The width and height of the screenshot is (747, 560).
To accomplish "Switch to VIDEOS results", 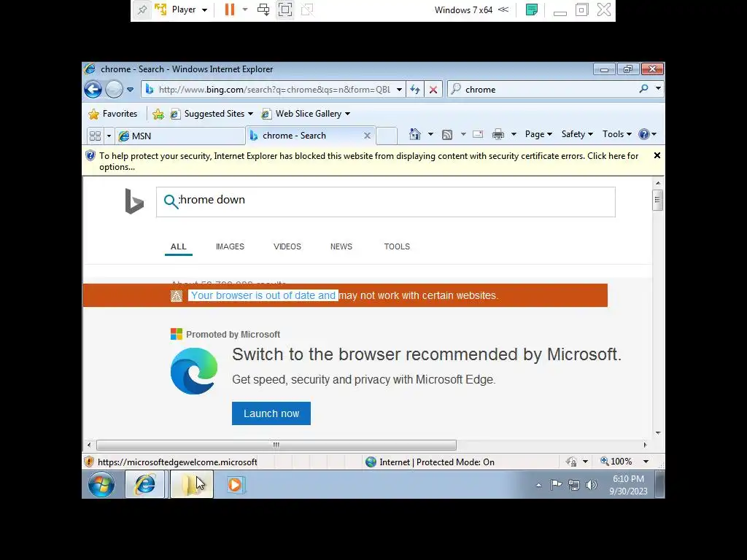I will (x=287, y=246).
